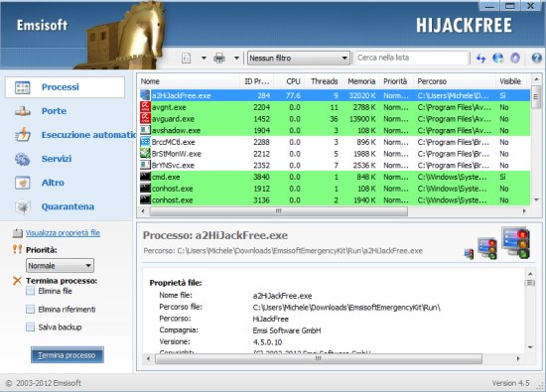Click the medium traffic light view icon
546x392 pixels.
tap(487, 248)
